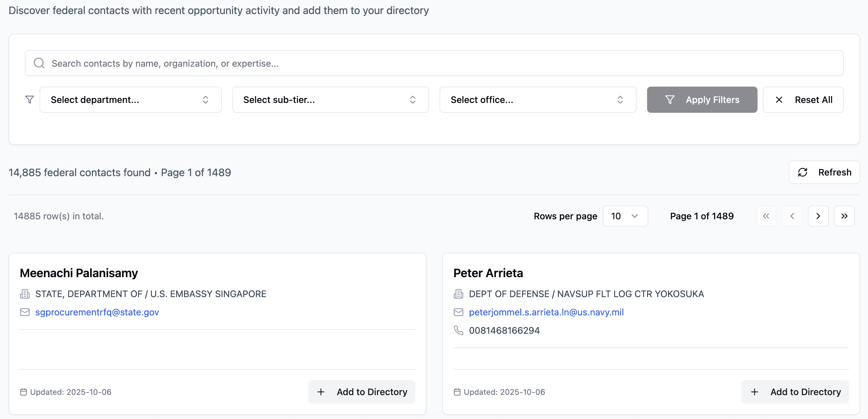Click phone icon on Peter Arrieta card
The image size is (868, 419).
pos(458,330)
